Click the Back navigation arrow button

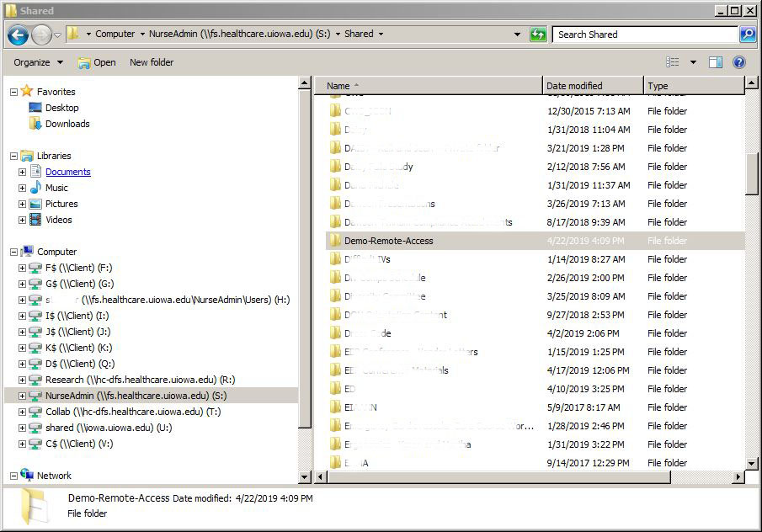pyautogui.click(x=18, y=35)
